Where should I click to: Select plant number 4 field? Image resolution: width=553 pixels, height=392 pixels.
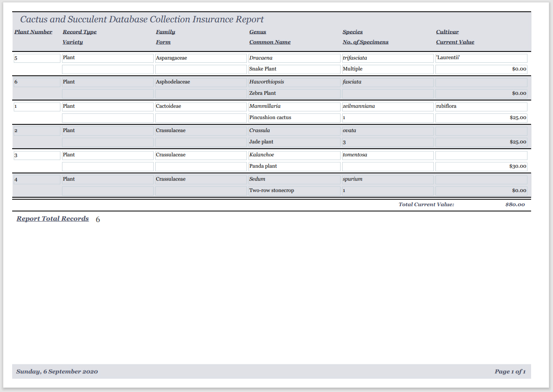coord(37,179)
